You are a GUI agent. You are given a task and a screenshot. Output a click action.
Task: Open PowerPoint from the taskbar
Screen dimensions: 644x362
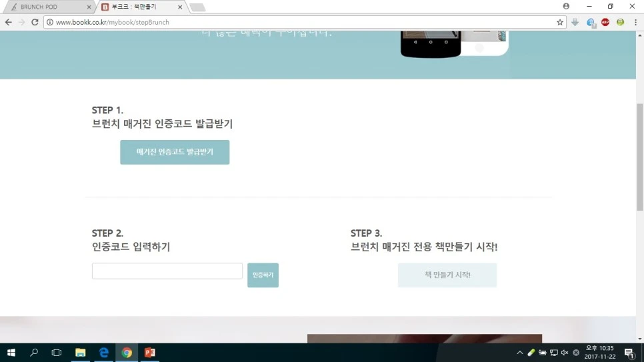(x=149, y=353)
